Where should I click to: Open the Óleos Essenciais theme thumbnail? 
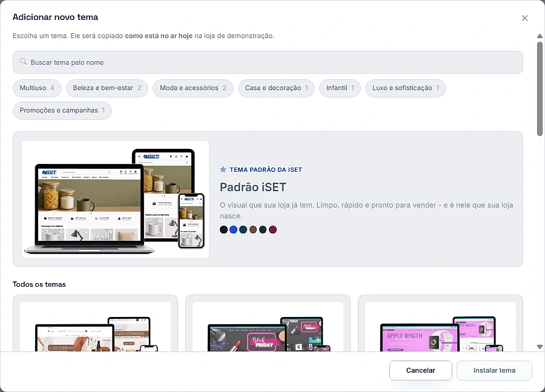(95, 327)
